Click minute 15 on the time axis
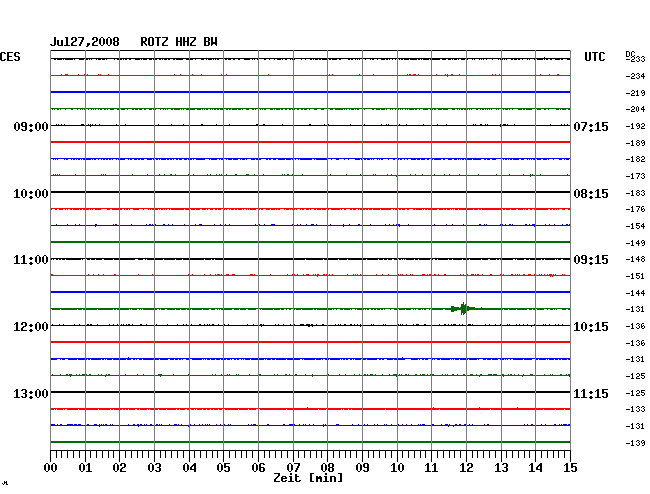650x494 pixels. 570,467
